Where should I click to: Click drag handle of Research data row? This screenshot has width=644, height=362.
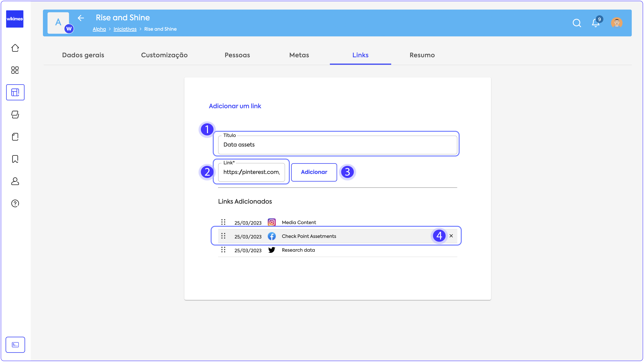(223, 250)
